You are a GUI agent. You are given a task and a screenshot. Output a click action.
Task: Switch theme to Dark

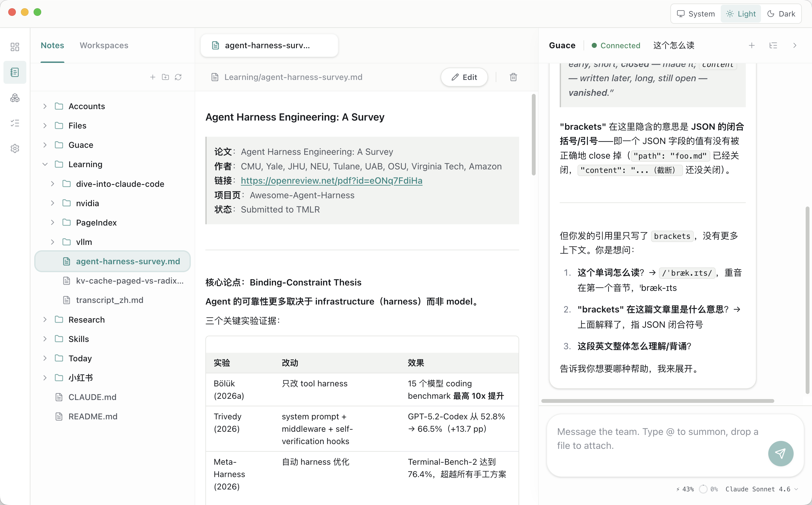(x=781, y=14)
